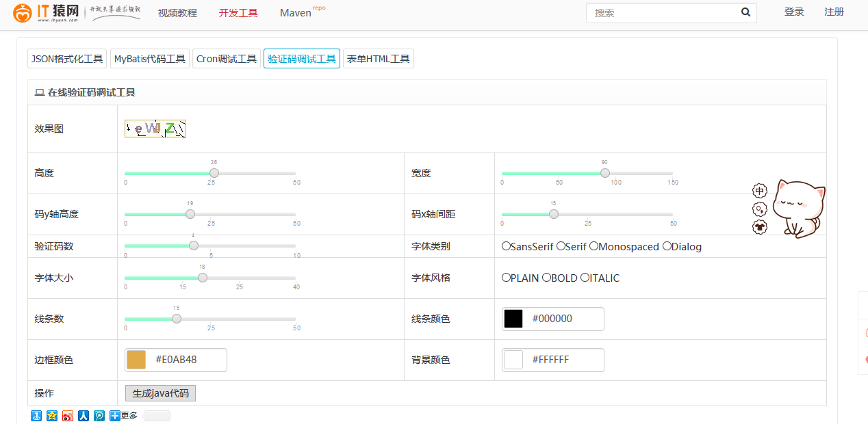Share via the Tencent Weibo icon

click(99, 416)
